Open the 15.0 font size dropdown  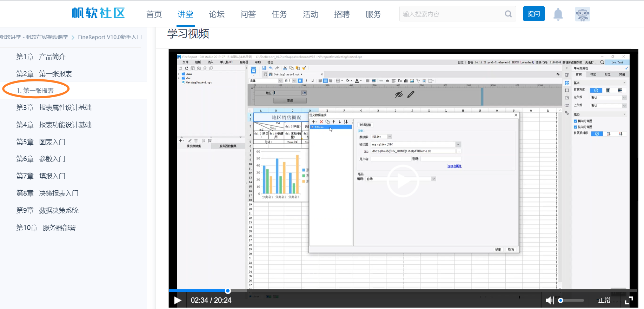pyautogui.click(x=294, y=81)
